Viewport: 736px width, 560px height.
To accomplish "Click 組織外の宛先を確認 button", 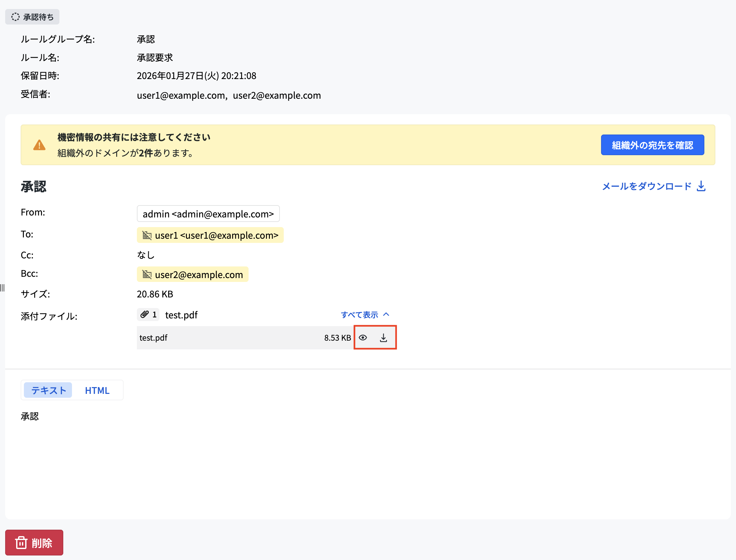I will pyautogui.click(x=652, y=145).
